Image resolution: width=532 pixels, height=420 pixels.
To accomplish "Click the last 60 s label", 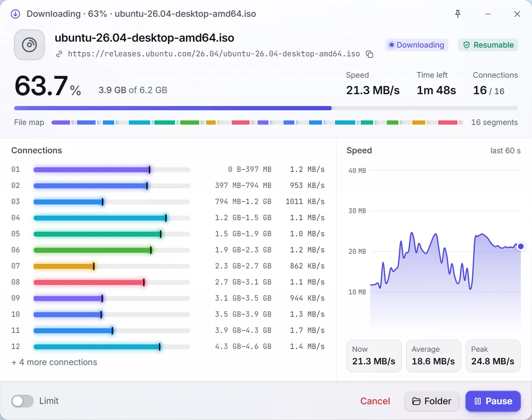I will point(505,151).
